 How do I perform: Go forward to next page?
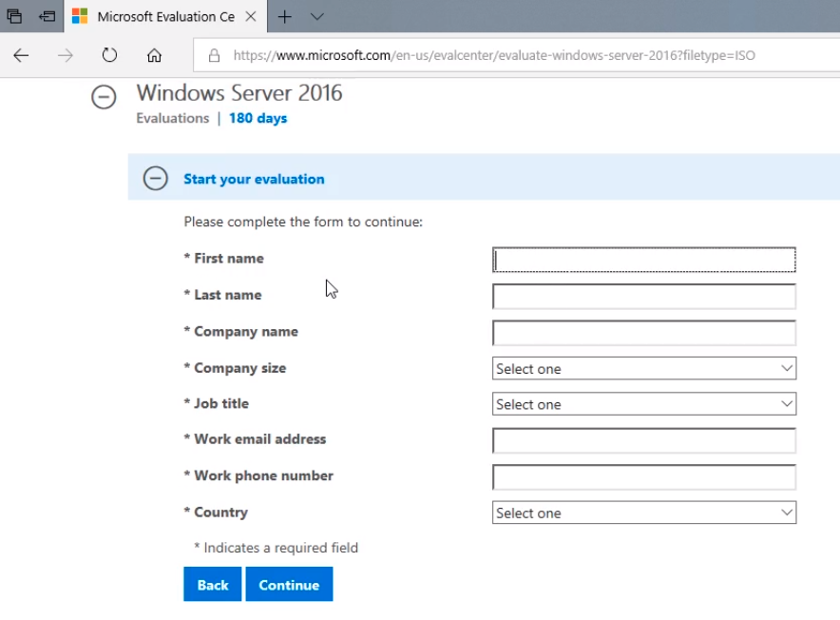66,55
